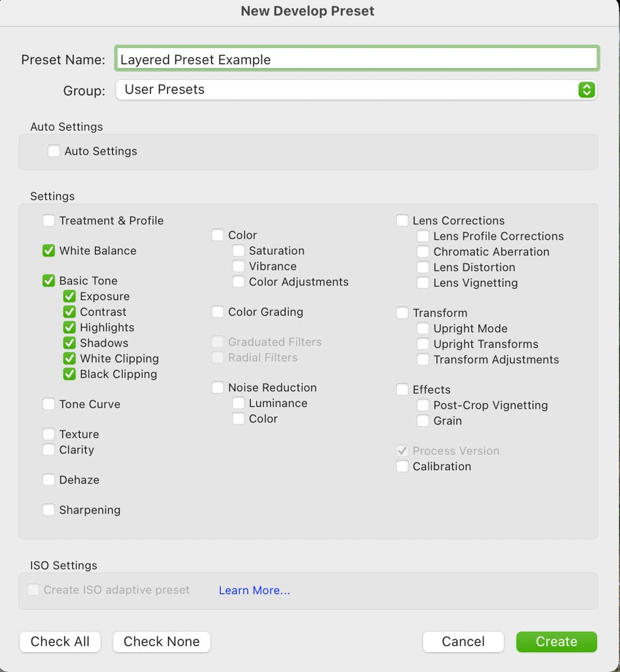Tick the Lens Profile Corrections checkbox
620x672 pixels.
tap(423, 236)
